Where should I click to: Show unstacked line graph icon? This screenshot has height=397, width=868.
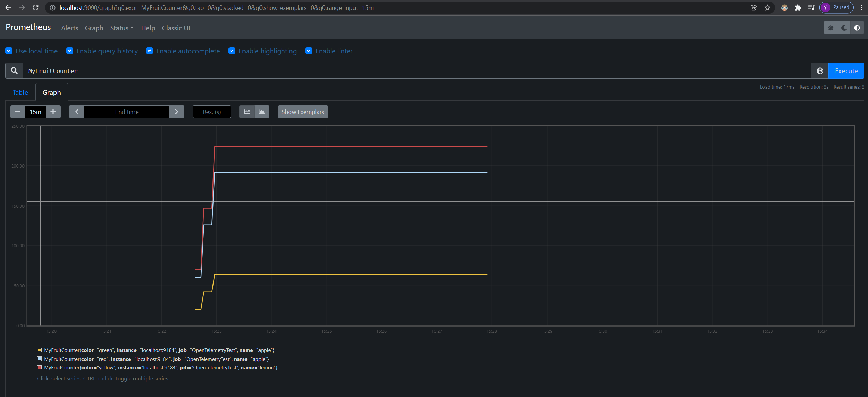(247, 112)
